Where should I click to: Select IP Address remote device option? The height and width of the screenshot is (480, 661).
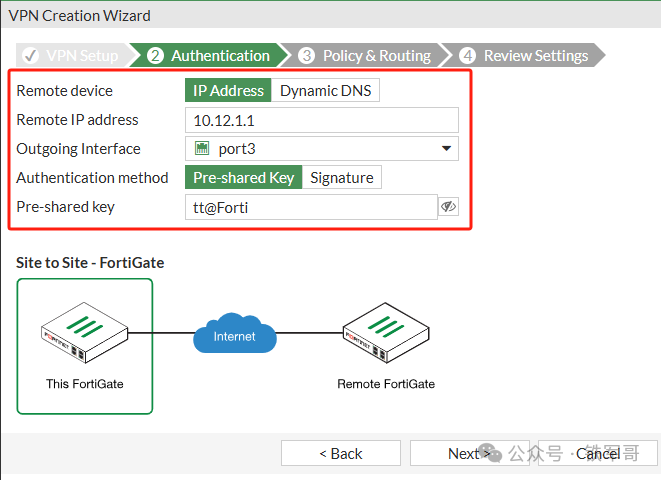[x=228, y=90]
